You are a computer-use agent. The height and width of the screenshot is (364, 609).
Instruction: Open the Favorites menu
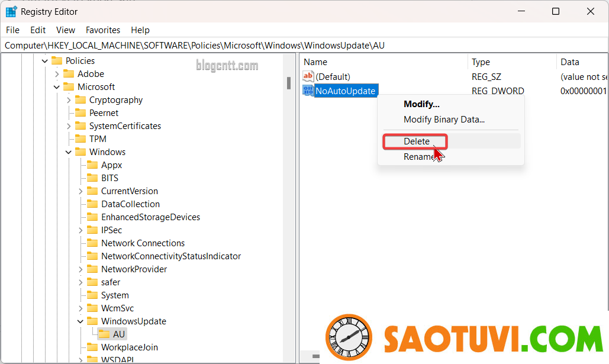[x=103, y=30]
